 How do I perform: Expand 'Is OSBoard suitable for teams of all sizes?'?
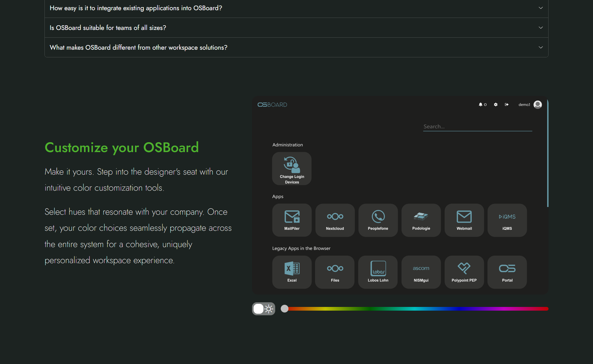(x=296, y=27)
